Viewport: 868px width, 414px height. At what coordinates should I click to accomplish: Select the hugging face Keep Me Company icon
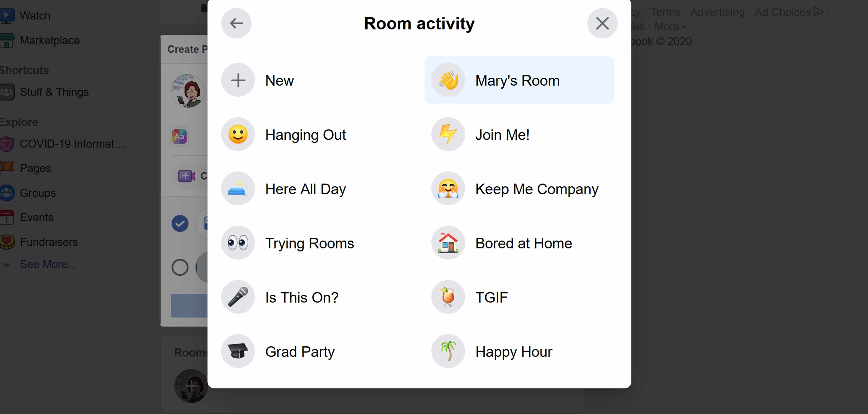448,188
